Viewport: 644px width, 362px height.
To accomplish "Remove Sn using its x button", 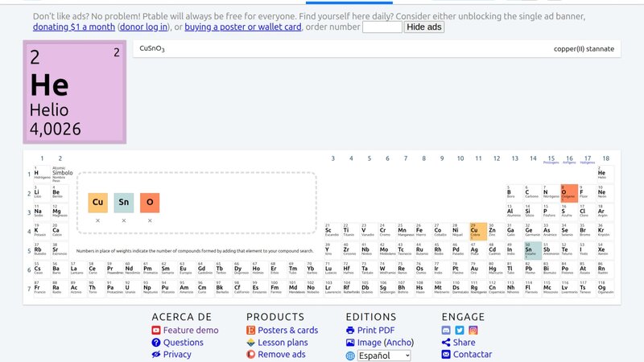I will pos(123,220).
